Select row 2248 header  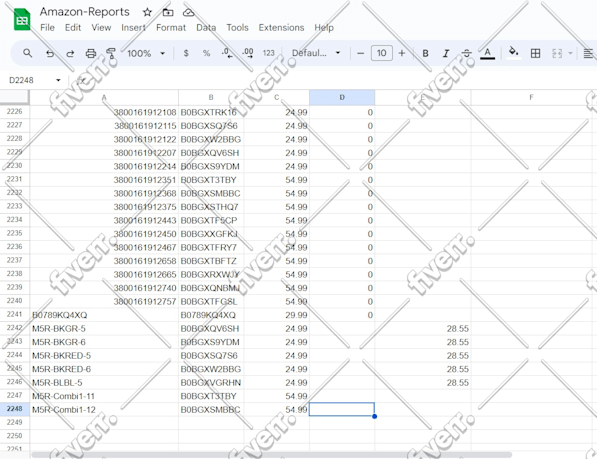(x=14, y=409)
